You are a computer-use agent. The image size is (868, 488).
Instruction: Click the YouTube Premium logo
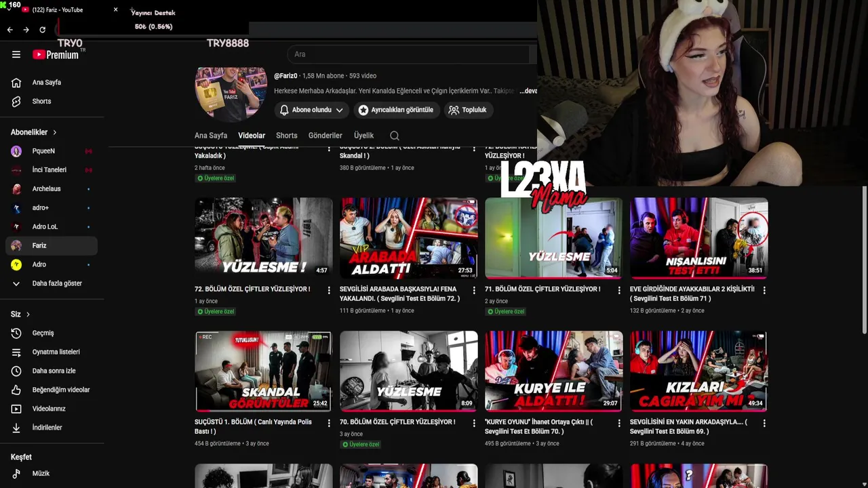(x=56, y=55)
